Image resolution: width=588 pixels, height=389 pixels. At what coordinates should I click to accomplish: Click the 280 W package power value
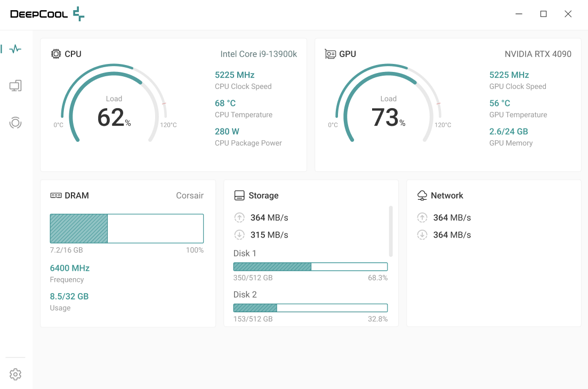click(227, 132)
